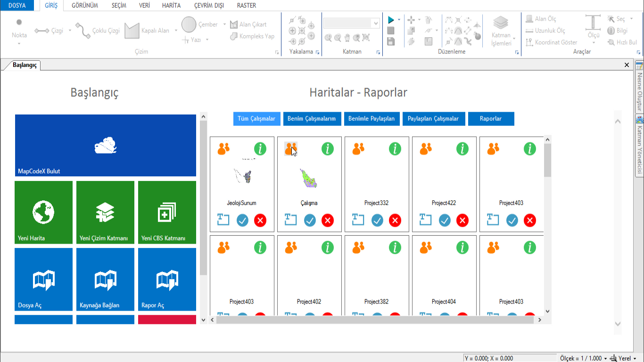Screen dimensions: 644x362
Task: Select the Nokta point drawing tool
Action: click(x=19, y=29)
